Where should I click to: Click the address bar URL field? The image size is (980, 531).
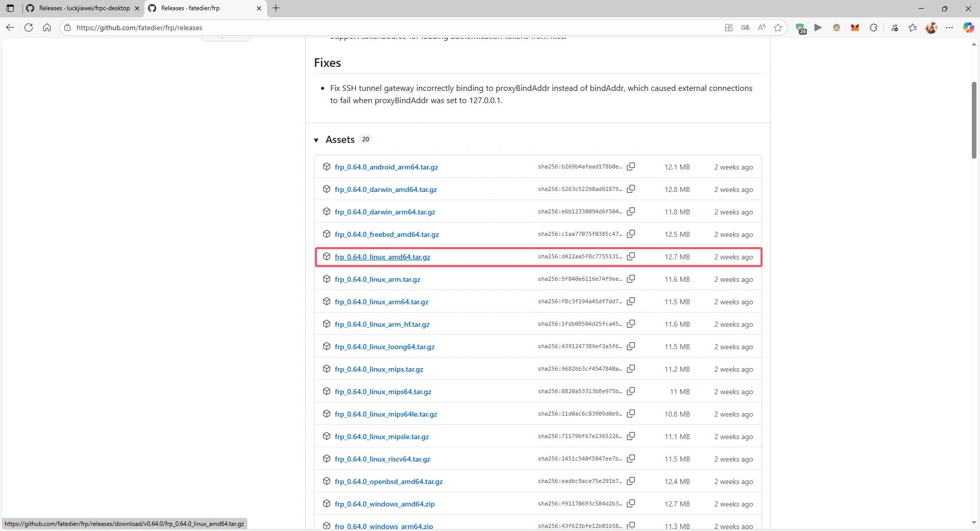click(x=357, y=28)
